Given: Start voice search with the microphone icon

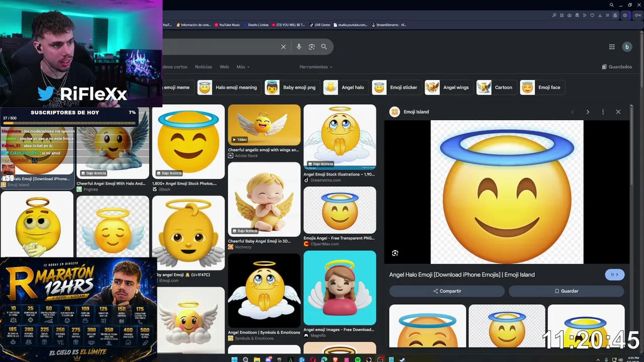Looking at the screenshot, I should (299, 47).
